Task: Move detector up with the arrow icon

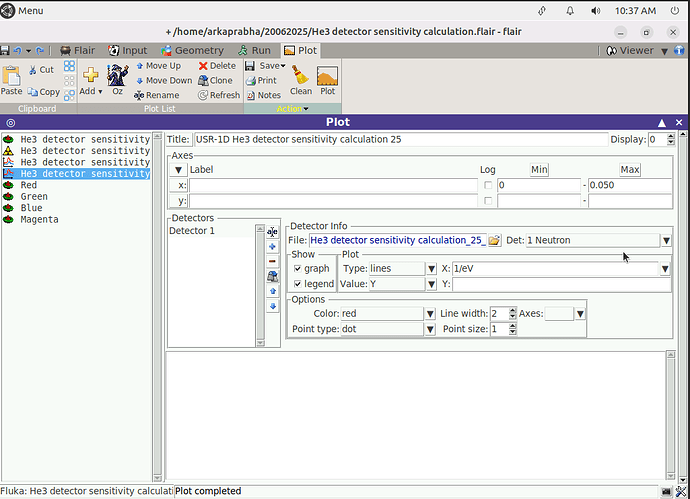Action: click(272, 291)
